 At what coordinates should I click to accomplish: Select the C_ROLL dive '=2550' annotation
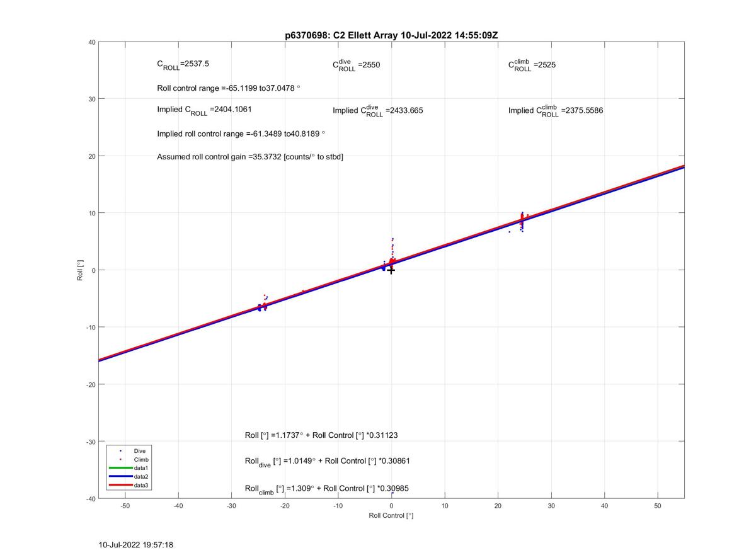point(357,64)
